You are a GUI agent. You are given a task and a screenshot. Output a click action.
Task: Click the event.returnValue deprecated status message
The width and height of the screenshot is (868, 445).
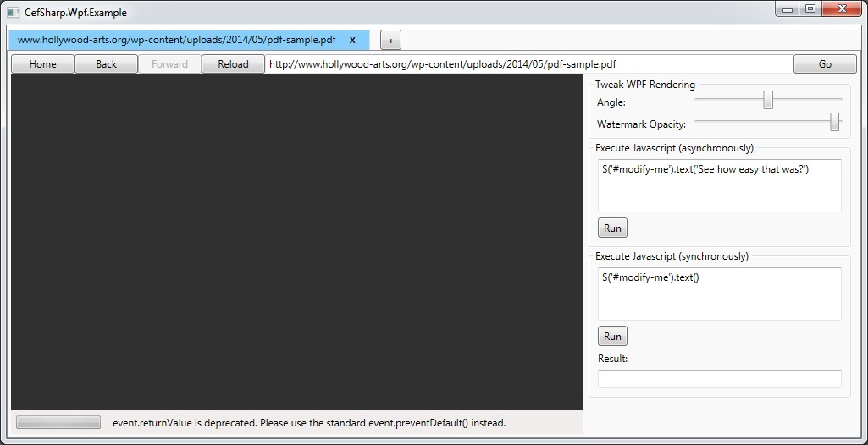click(309, 424)
